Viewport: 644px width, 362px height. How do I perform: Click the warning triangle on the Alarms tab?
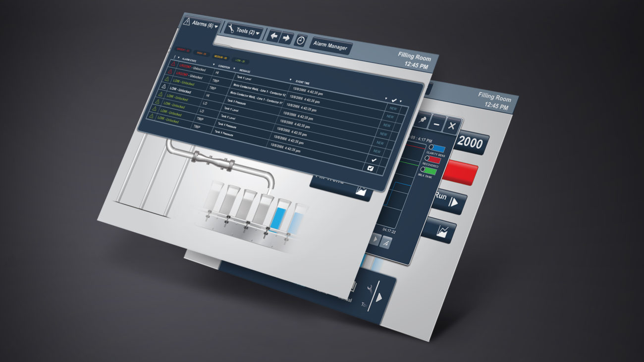(x=187, y=21)
